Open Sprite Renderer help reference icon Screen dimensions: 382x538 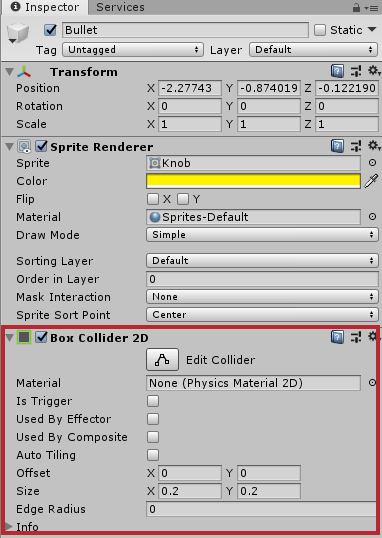337,146
